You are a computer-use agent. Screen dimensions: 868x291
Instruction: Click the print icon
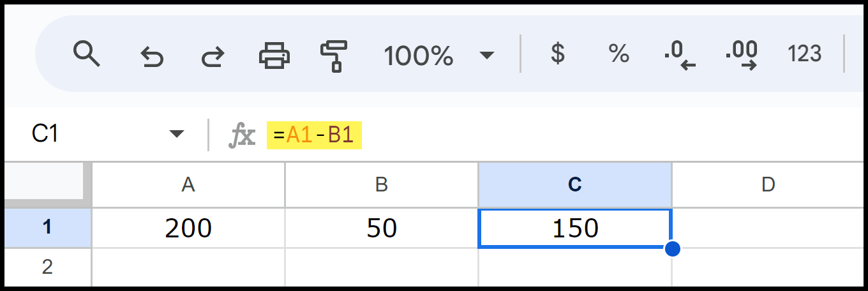click(x=274, y=55)
